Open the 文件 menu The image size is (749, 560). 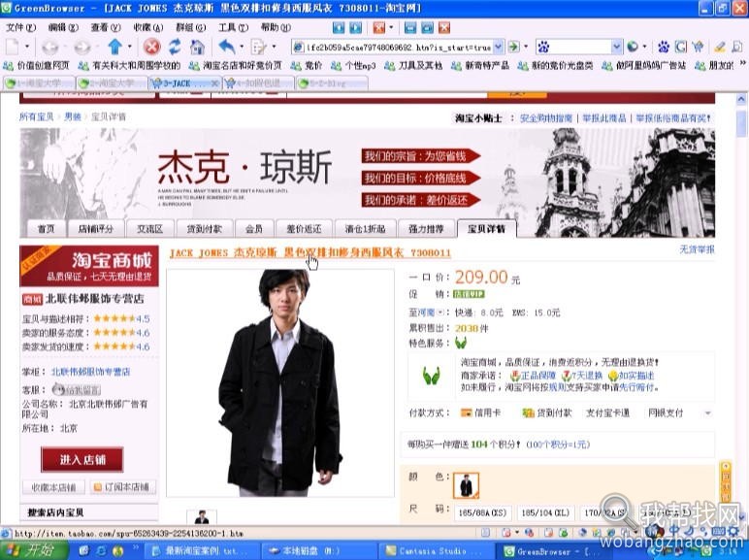(x=20, y=27)
